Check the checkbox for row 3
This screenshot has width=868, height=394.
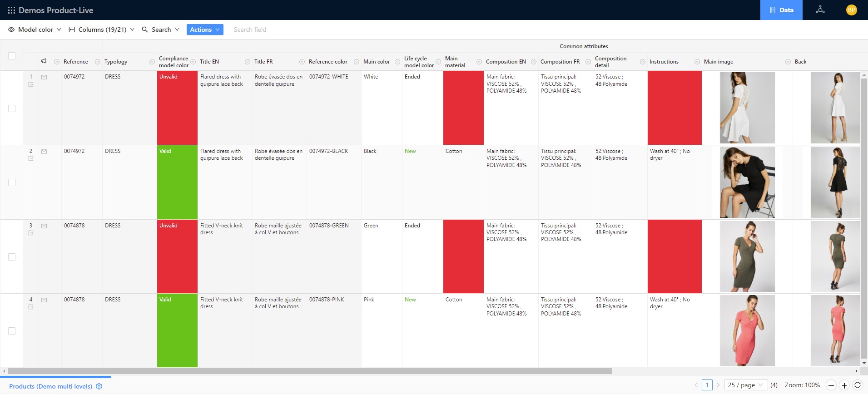tap(12, 257)
